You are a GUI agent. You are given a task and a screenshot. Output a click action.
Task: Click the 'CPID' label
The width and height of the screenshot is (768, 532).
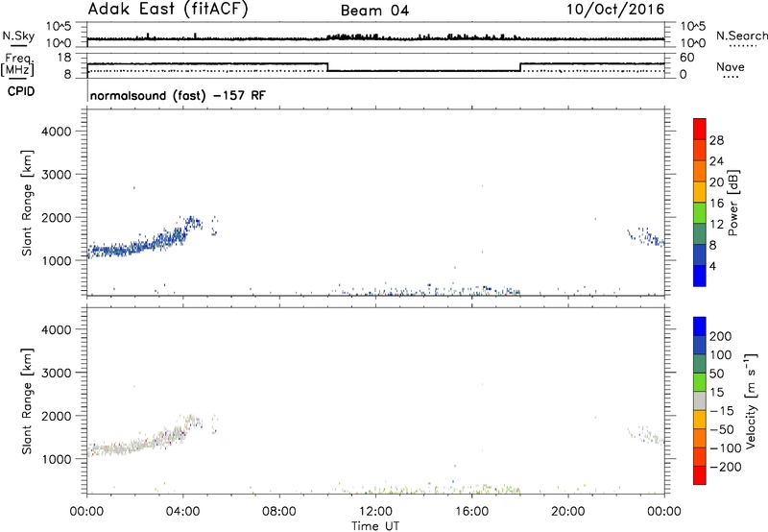21,91
